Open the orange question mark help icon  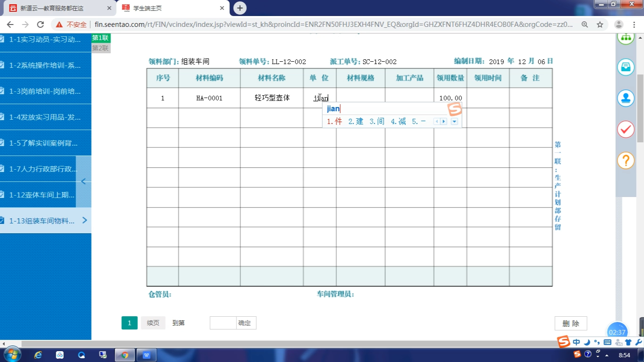626,161
